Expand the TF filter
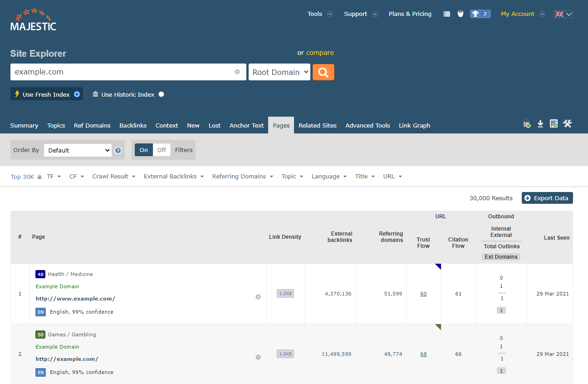Viewport: 588px width, 384px height. [x=54, y=177]
